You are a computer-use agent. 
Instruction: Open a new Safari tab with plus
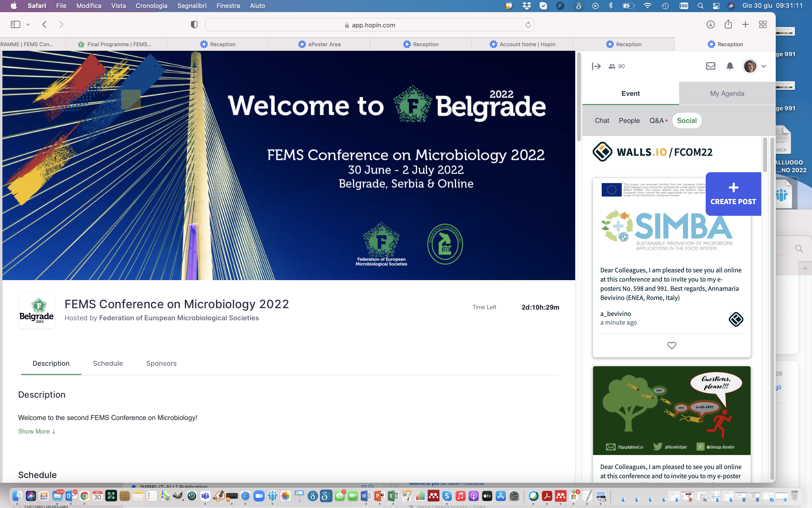coord(745,24)
